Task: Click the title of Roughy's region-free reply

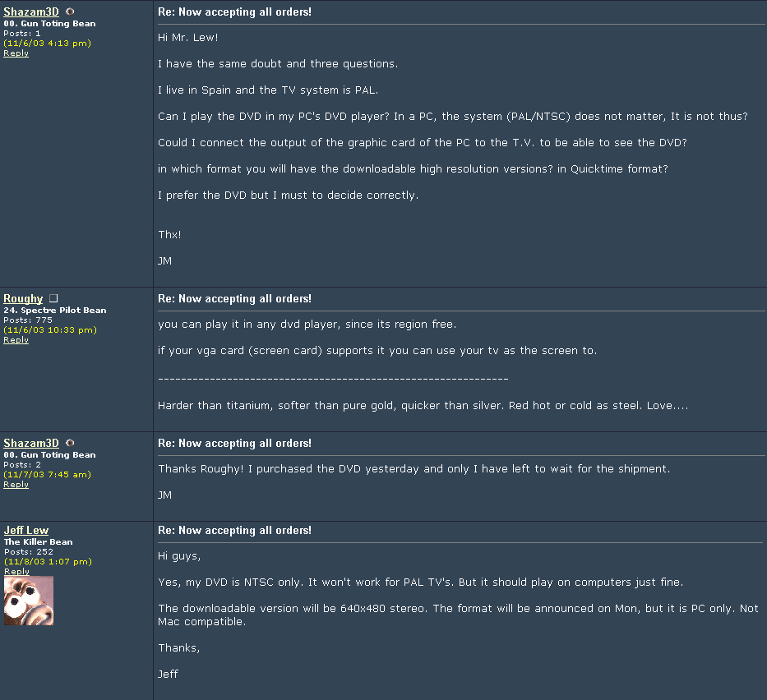Action: tap(234, 299)
